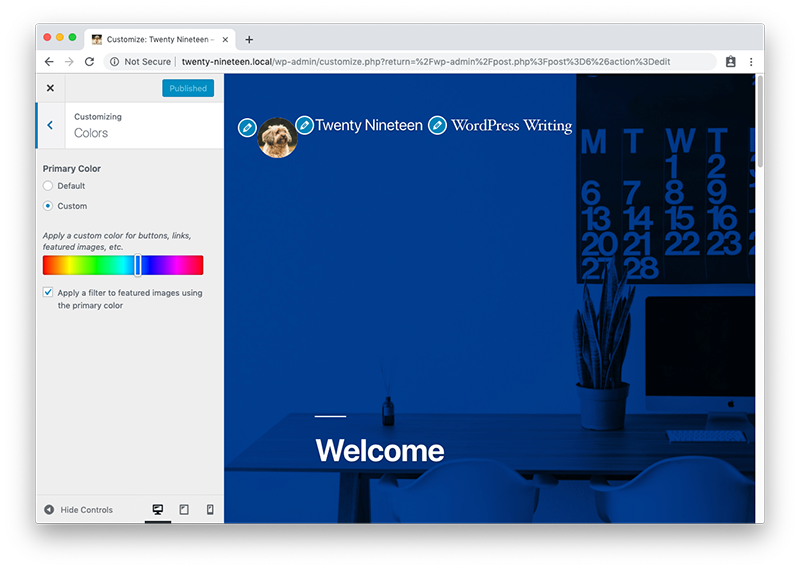Click the hue color slider handle

pos(138,265)
